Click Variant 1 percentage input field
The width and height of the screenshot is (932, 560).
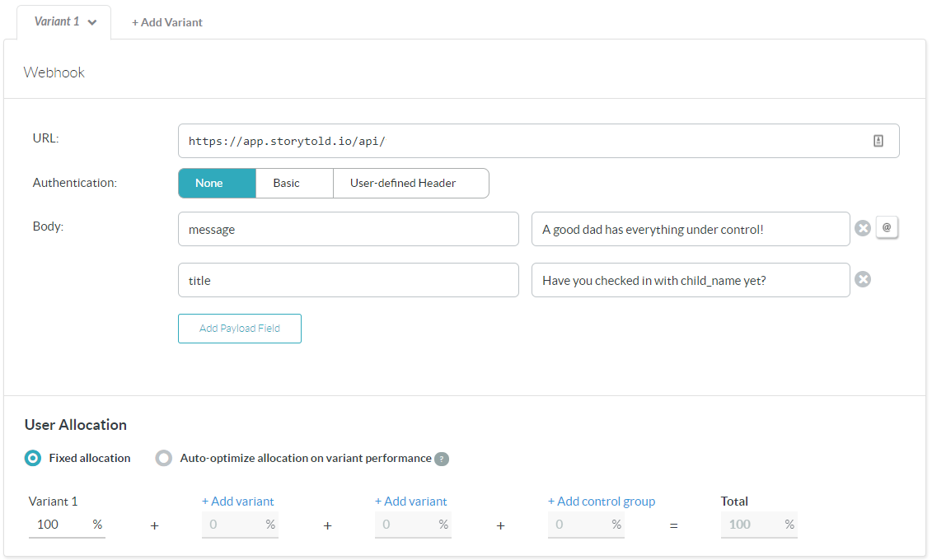coord(58,524)
